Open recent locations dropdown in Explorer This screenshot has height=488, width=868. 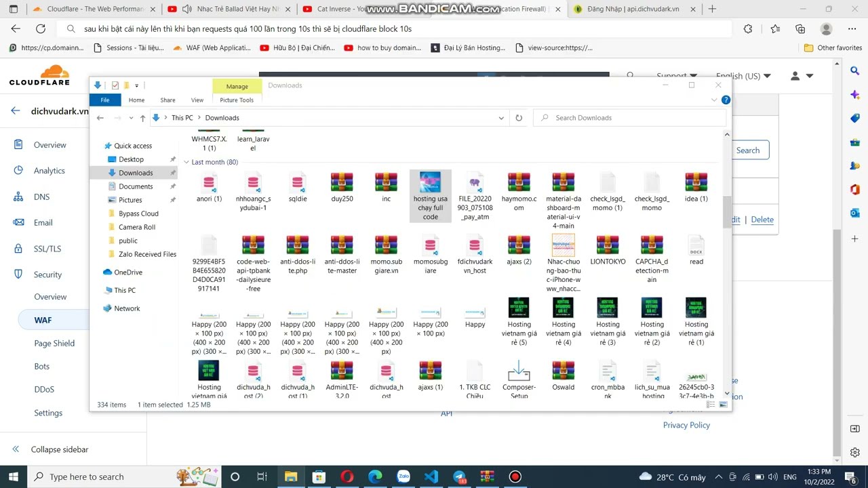click(131, 118)
